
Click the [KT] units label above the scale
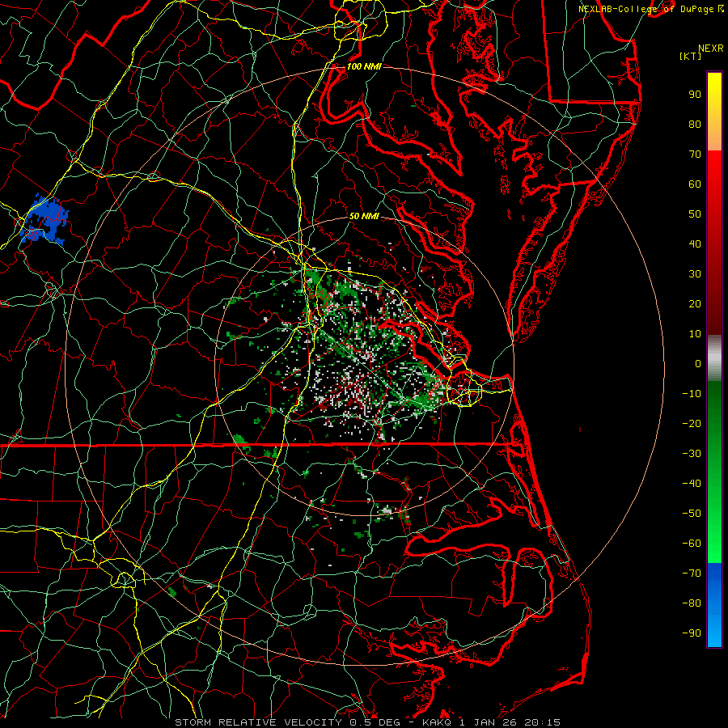point(691,56)
